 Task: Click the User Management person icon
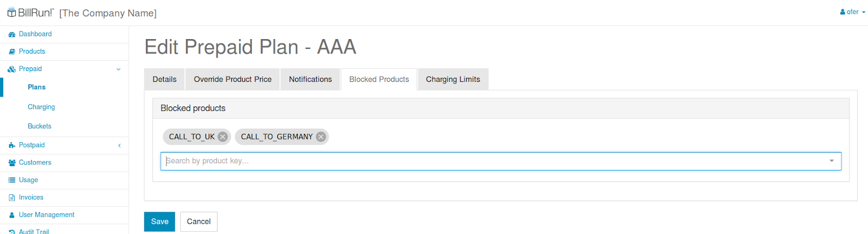click(12, 215)
